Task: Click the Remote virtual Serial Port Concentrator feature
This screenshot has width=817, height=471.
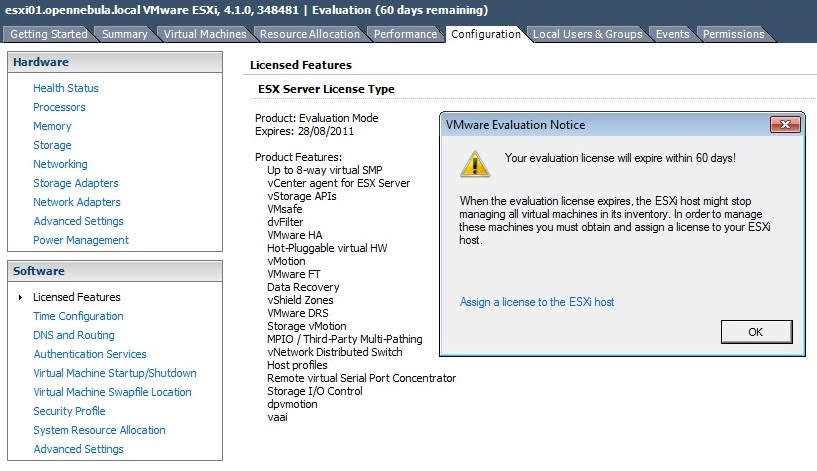Action: coord(361,379)
